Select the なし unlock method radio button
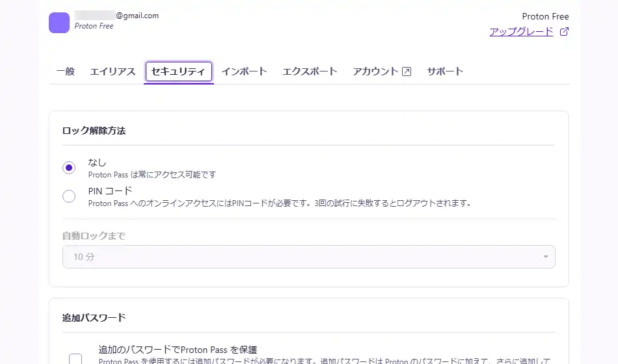Viewport: 618px width, 364px height. point(69,168)
